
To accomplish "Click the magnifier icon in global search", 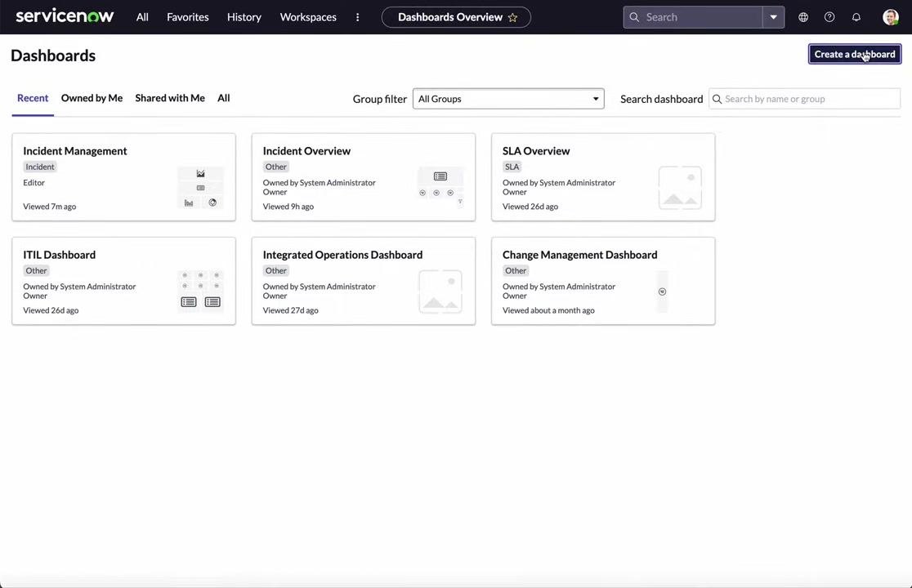I will pyautogui.click(x=634, y=17).
